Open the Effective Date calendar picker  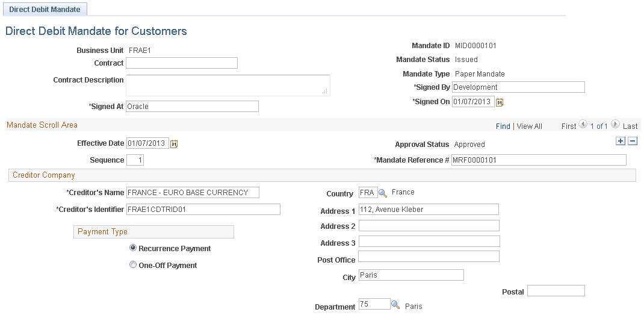(x=174, y=144)
